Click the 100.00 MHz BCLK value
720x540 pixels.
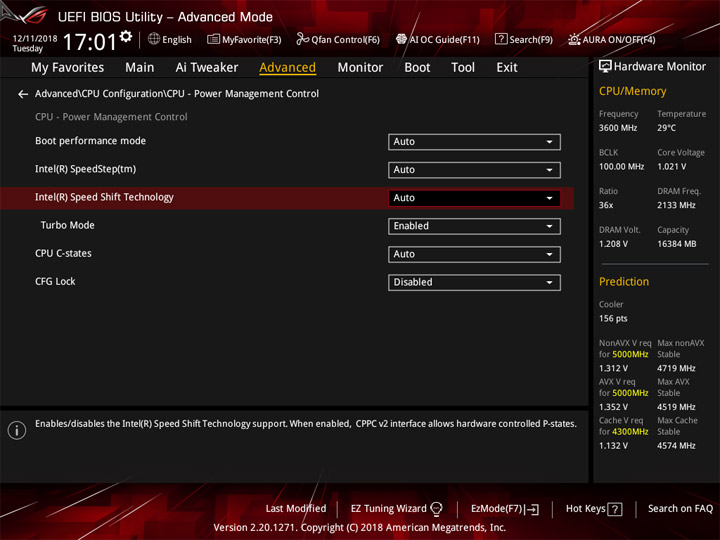coord(622,167)
